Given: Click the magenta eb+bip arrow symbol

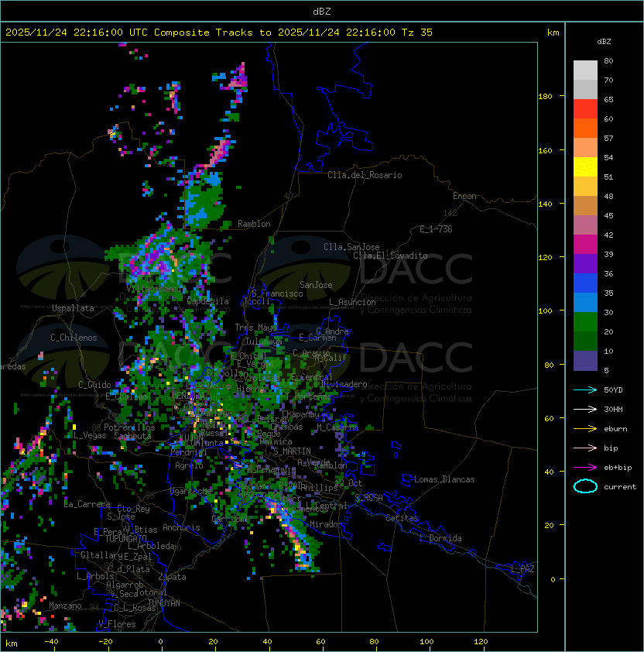Looking at the screenshot, I should pyautogui.click(x=585, y=468).
